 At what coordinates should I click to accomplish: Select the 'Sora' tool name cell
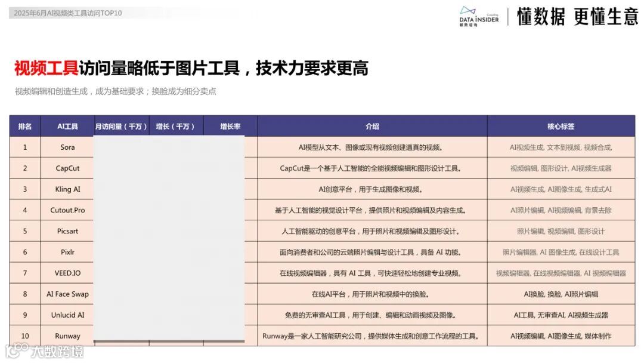pyautogui.click(x=67, y=147)
